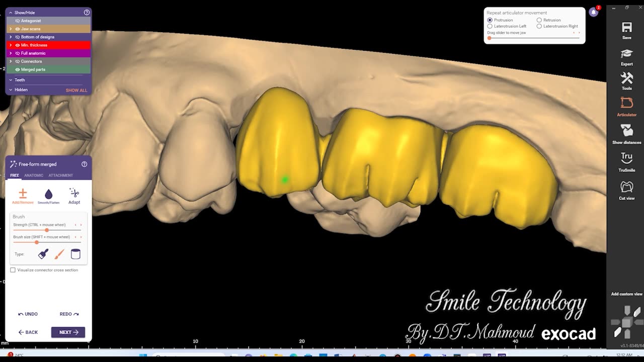The image size is (644, 362).
Task: Show Bottom of designs layer
Action: pyautogui.click(x=18, y=37)
